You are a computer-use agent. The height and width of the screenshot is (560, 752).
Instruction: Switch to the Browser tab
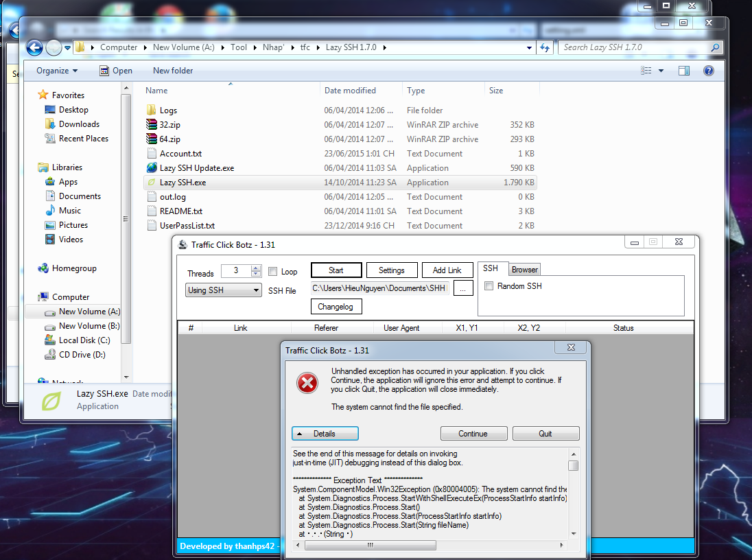pyautogui.click(x=525, y=269)
